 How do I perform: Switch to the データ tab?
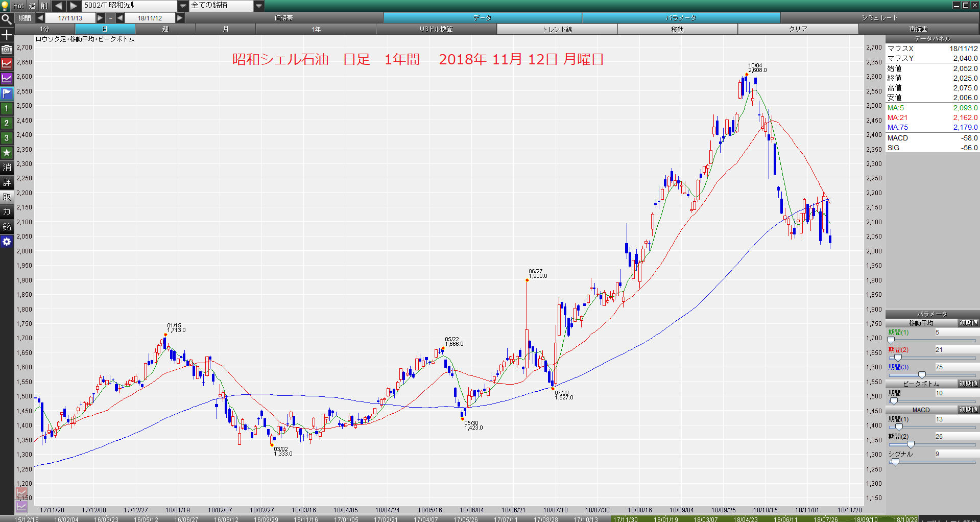482,18
